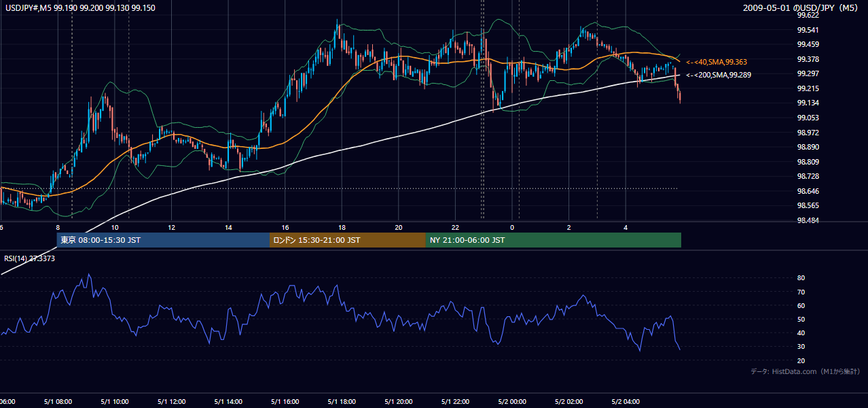Image resolution: width=868 pixels, height=408 pixels.
Task: Click price level 99.459 on axis
Action: coord(808,44)
